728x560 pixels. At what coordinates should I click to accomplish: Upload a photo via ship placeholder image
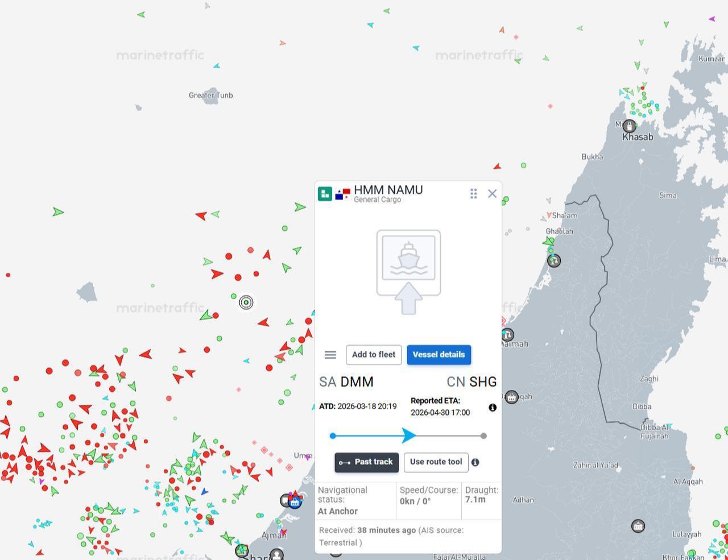408,272
